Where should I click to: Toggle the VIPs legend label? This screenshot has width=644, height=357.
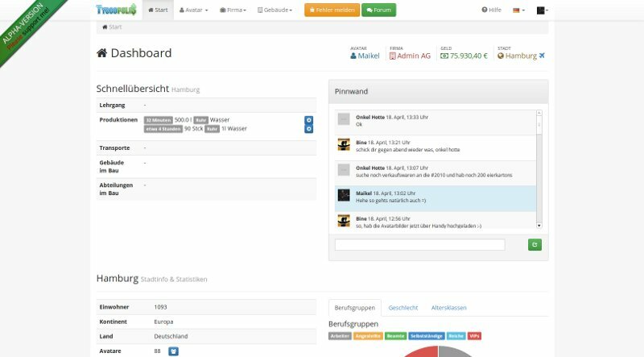click(475, 336)
